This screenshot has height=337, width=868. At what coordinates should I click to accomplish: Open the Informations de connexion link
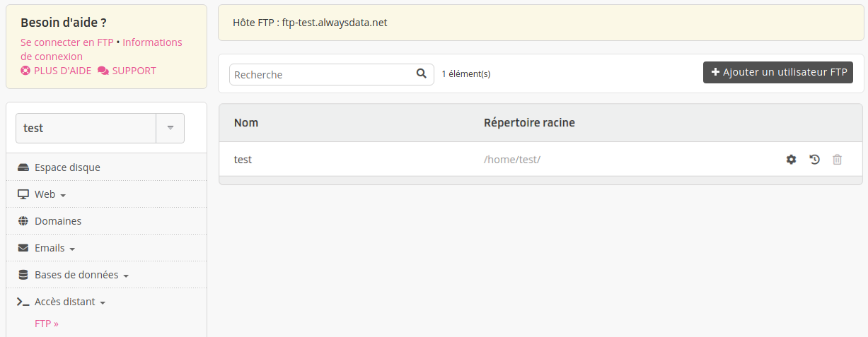pos(101,49)
